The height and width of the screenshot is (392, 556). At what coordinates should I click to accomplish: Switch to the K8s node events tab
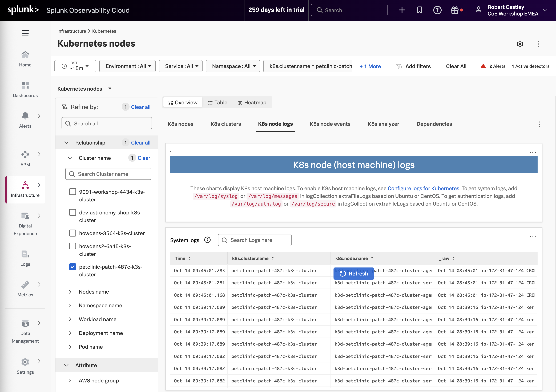[x=330, y=124]
